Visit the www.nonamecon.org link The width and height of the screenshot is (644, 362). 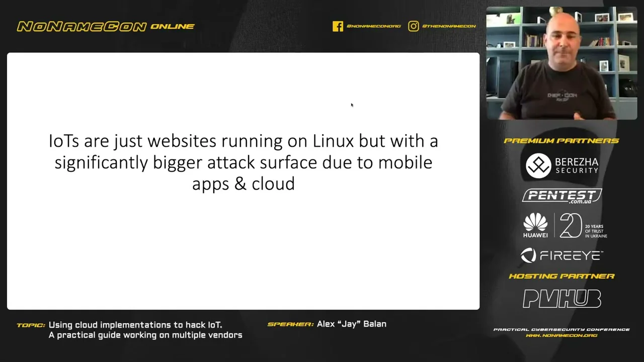(x=561, y=335)
